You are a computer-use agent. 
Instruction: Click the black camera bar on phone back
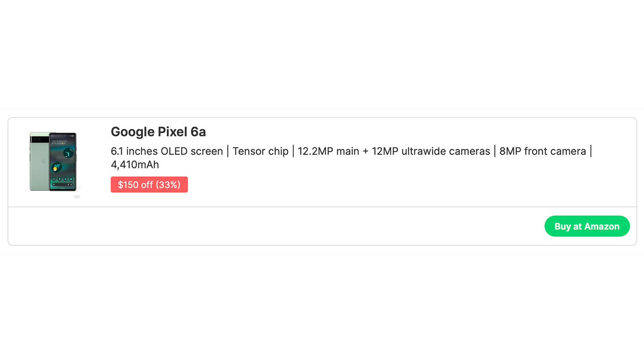40,139
